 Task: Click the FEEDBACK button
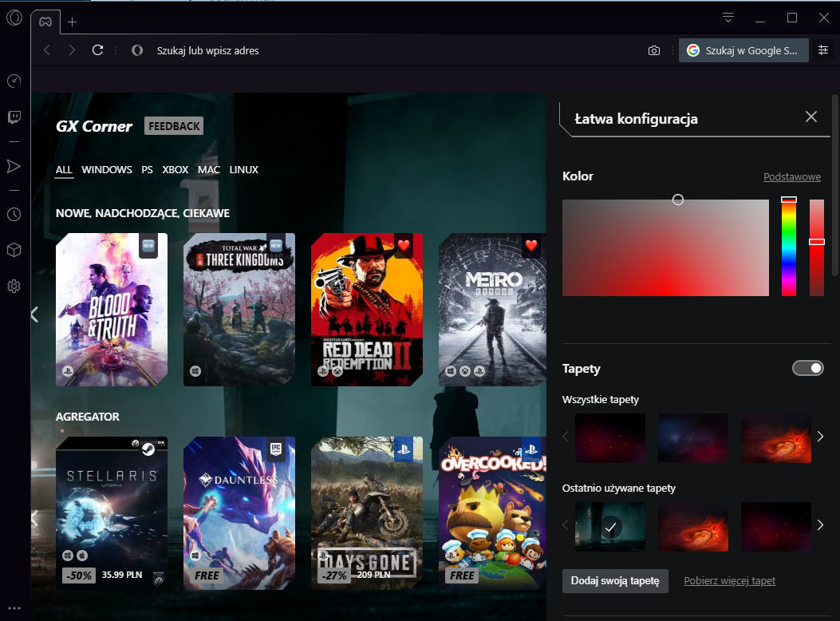[174, 126]
